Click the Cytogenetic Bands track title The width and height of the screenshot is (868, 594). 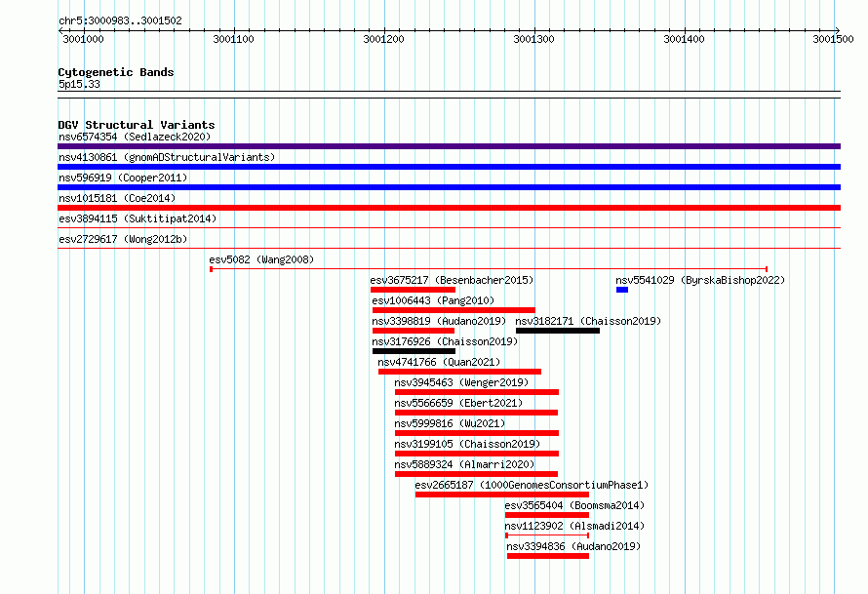[116, 72]
